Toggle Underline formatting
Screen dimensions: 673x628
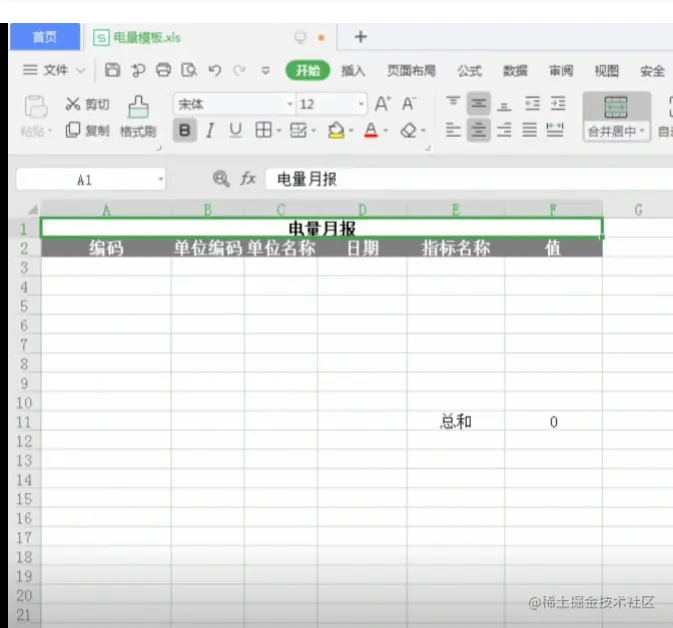[x=235, y=130]
